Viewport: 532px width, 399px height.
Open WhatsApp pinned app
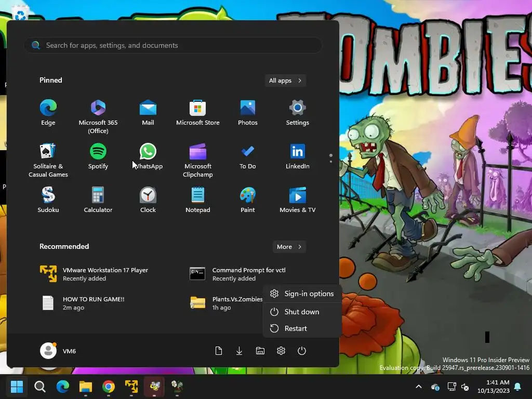pyautogui.click(x=148, y=156)
